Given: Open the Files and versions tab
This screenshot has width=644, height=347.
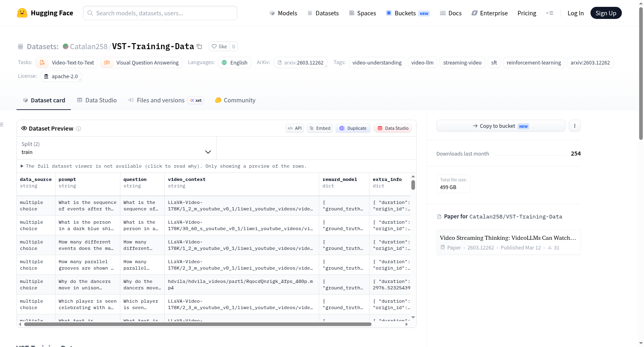Looking at the screenshot, I should click(166, 100).
